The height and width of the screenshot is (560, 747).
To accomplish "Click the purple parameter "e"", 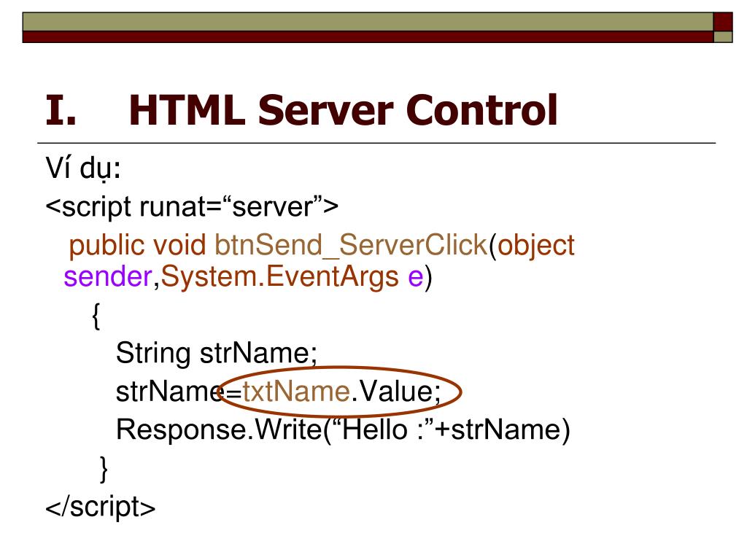I will pyautogui.click(x=416, y=278).
